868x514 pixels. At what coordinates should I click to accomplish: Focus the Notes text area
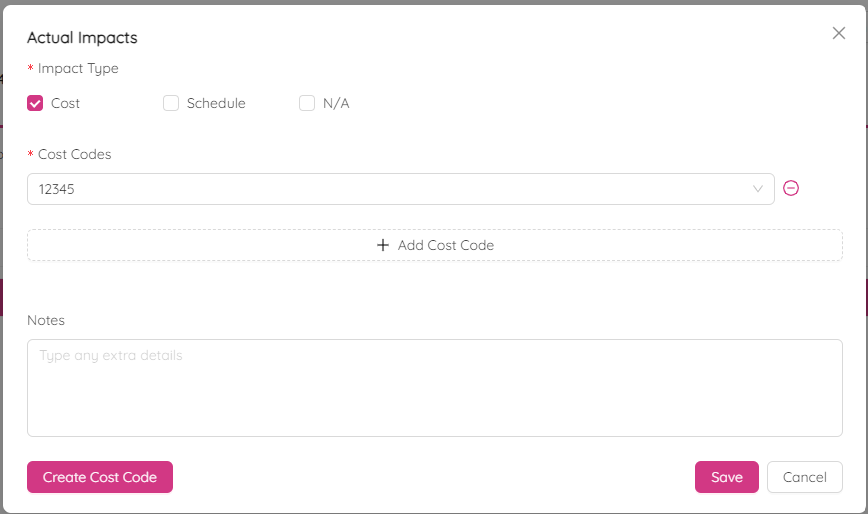434,388
